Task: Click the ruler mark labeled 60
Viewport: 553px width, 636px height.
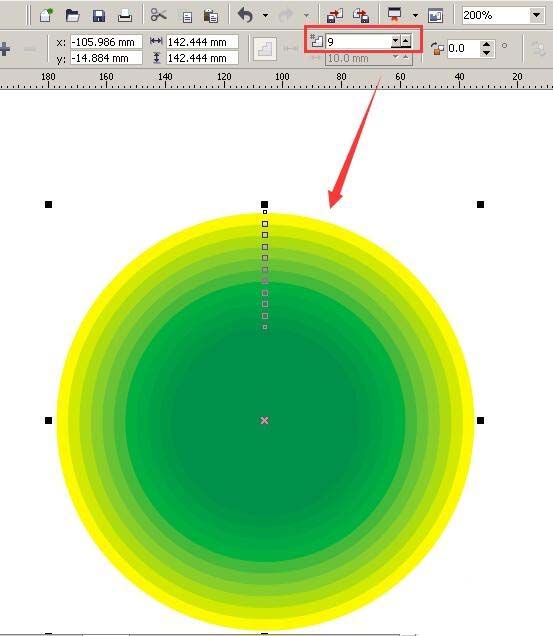Action: click(x=400, y=77)
